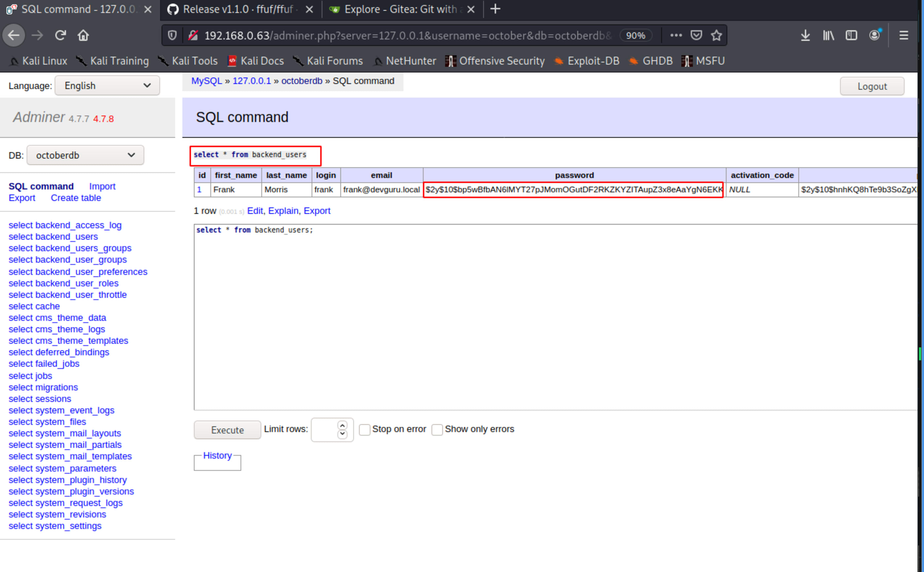Image resolution: width=924 pixels, height=572 pixels.
Task: Open the library bookshelf icon
Action: (x=828, y=35)
